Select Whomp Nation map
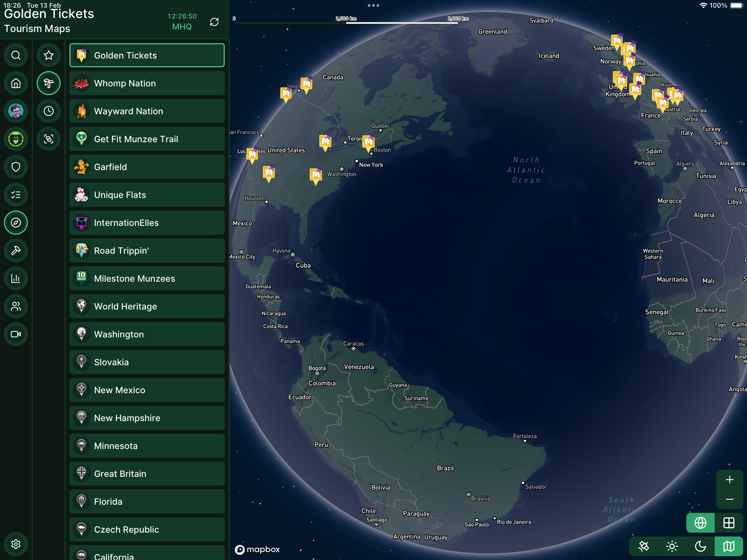747x560 pixels. click(147, 83)
